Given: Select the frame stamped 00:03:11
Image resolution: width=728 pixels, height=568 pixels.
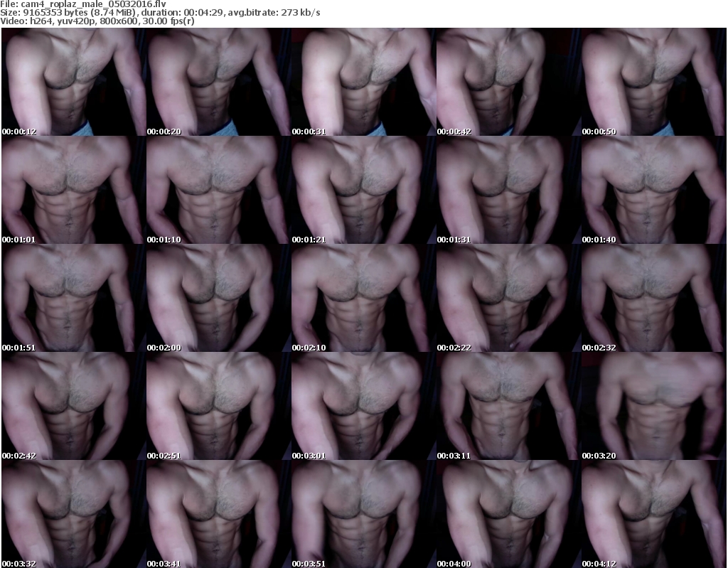Looking at the screenshot, I should (508, 406).
